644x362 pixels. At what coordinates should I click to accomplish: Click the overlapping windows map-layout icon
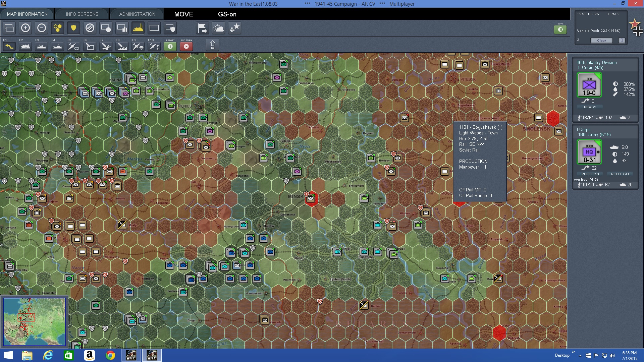click(9, 28)
